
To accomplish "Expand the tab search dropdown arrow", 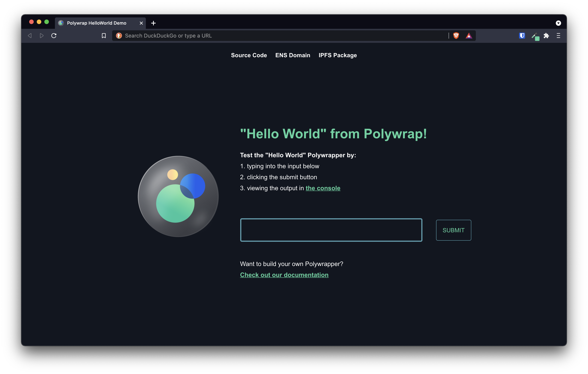I will [558, 23].
